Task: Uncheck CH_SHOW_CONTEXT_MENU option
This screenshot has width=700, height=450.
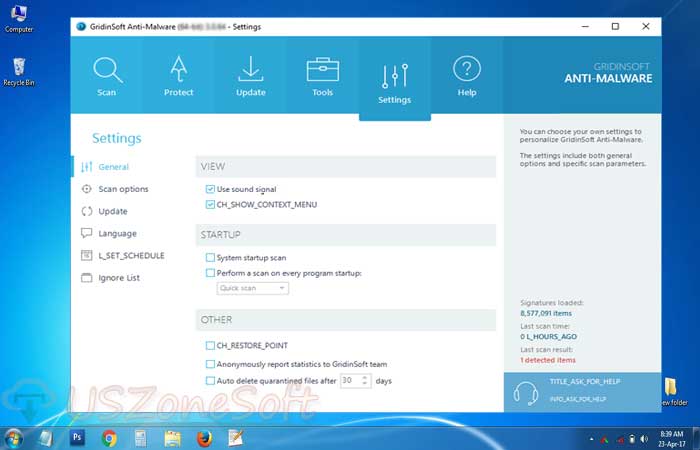Action: click(210, 204)
